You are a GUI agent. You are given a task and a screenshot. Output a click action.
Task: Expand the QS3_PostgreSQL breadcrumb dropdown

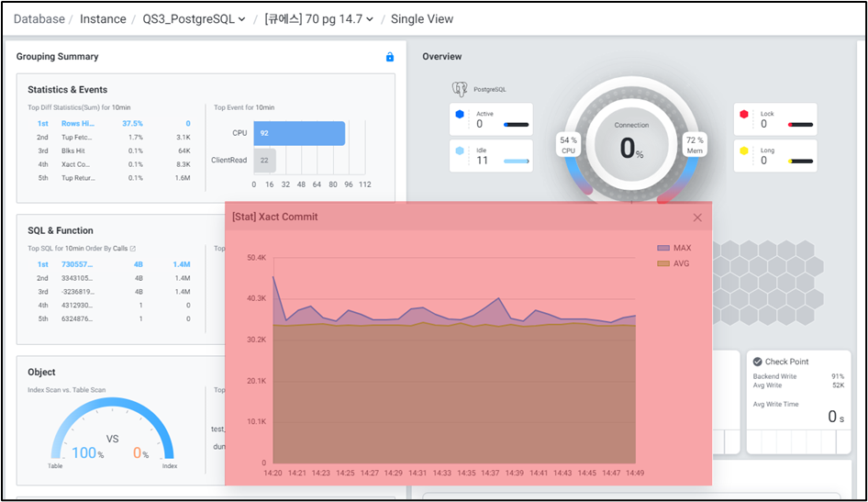pos(194,19)
